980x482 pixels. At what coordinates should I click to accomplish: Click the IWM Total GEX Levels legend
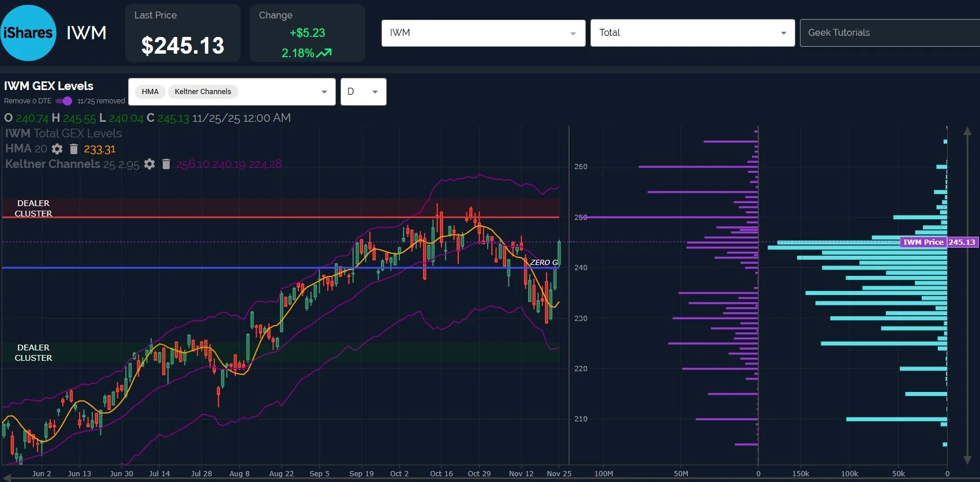(x=63, y=133)
